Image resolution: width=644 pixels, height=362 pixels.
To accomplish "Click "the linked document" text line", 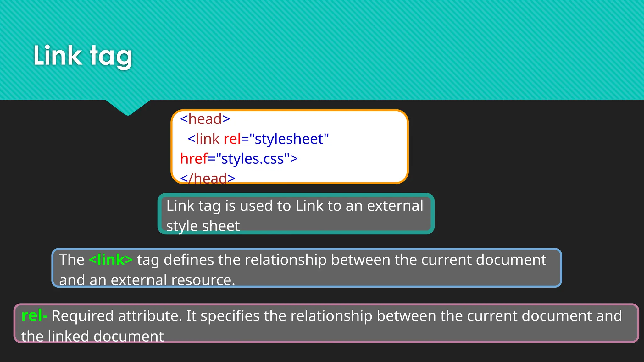I will tap(92, 336).
